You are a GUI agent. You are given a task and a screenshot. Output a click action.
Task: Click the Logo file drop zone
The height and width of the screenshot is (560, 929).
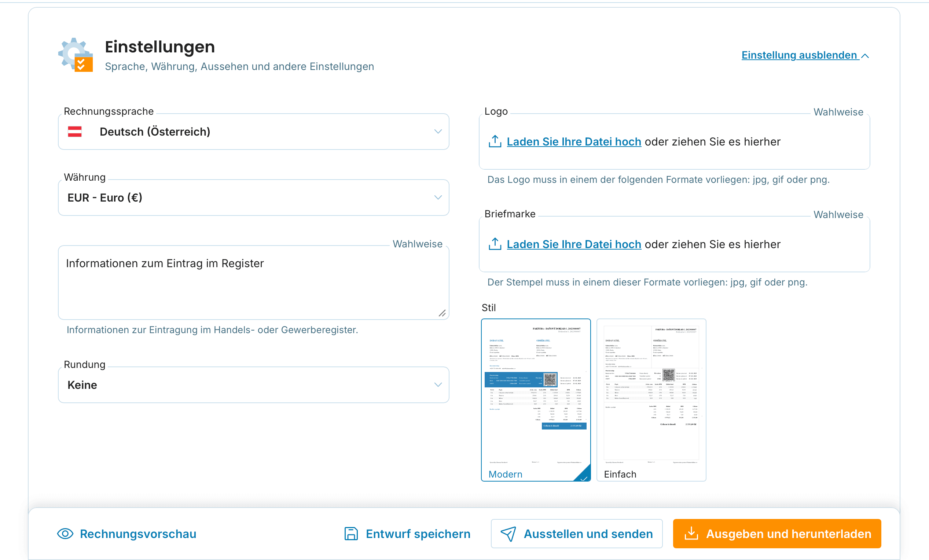(x=674, y=142)
